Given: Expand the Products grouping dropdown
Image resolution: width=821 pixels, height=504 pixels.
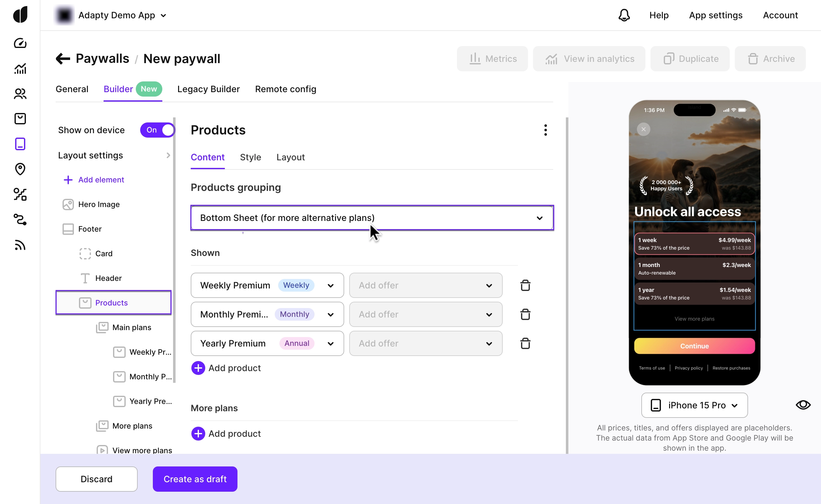Looking at the screenshot, I should click(x=372, y=218).
